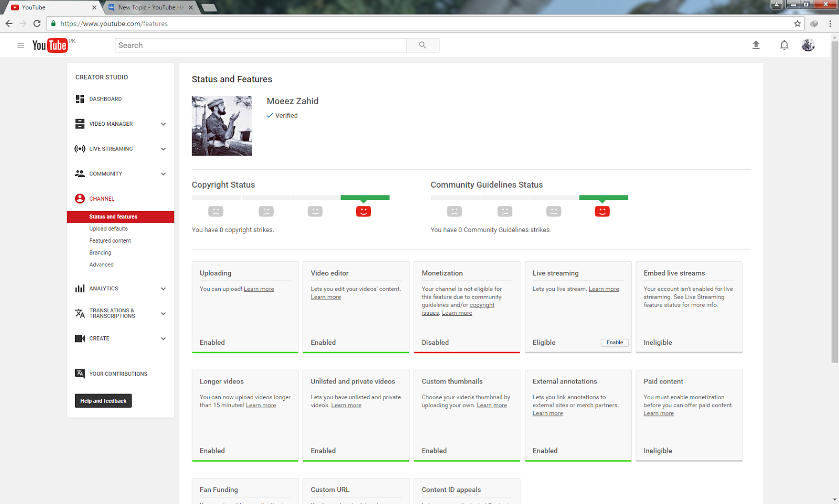Image resolution: width=839 pixels, height=504 pixels.
Task: Open Learn more in the Longer videos card
Action: [261, 406]
